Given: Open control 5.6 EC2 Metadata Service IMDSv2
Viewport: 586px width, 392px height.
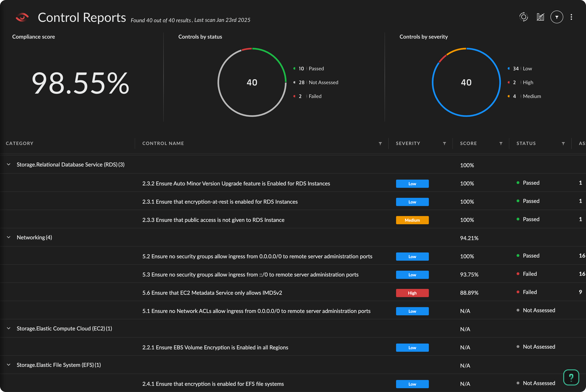Looking at the screenshot, I should point(212,293).
